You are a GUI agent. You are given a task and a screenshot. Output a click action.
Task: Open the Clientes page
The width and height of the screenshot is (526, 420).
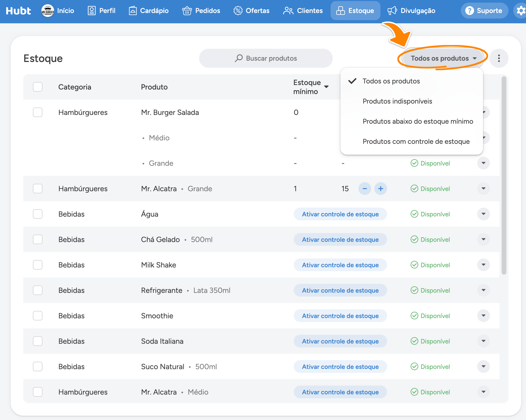point(303,11)
